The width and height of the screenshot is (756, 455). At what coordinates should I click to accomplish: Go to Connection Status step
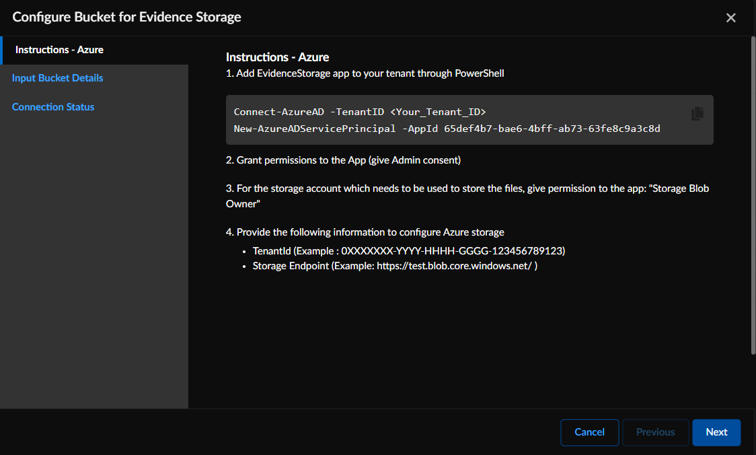53,107
